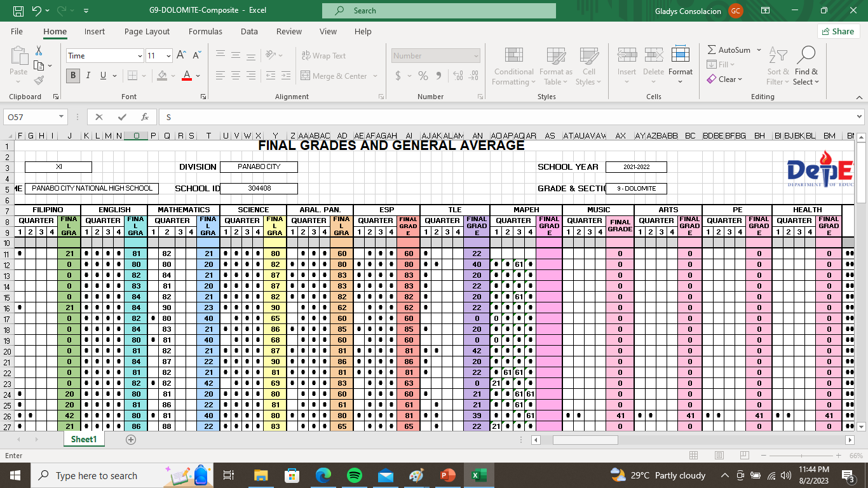Switch to the Data tab
The width and height of the screenshot is (868, 488).
pyautogui.click(x=249, y=31)
